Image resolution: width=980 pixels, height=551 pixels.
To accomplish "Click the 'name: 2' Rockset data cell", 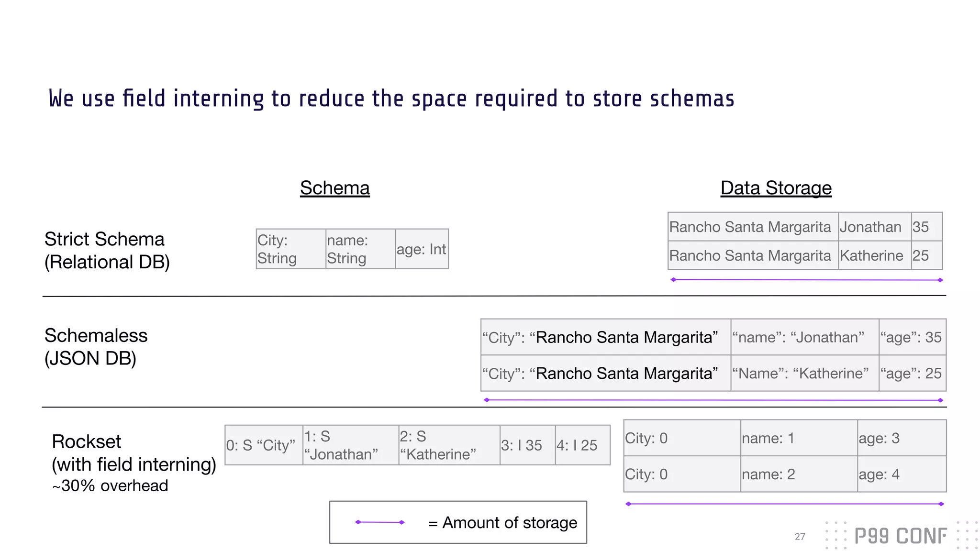I will tap(799, 474).
